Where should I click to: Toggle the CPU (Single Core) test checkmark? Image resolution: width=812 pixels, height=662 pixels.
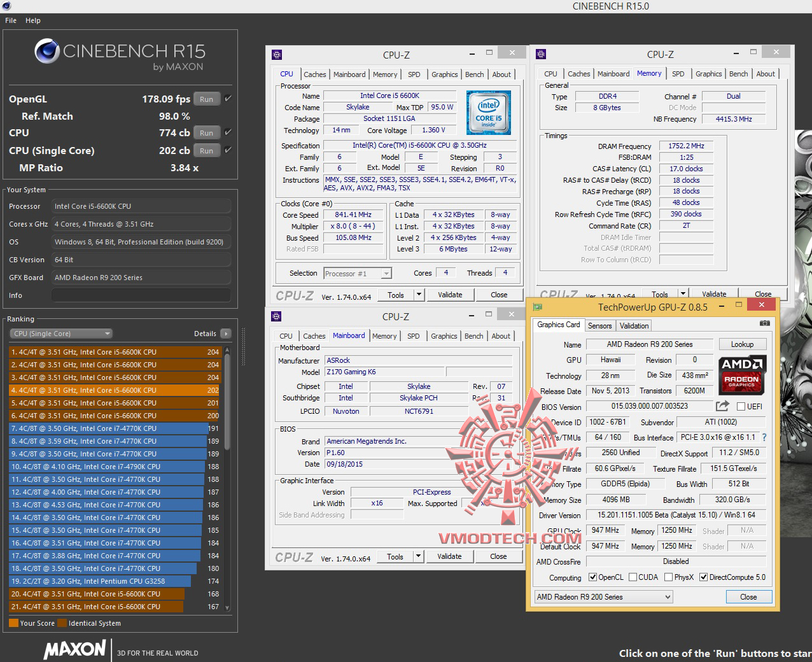click(x=228, y=150)
